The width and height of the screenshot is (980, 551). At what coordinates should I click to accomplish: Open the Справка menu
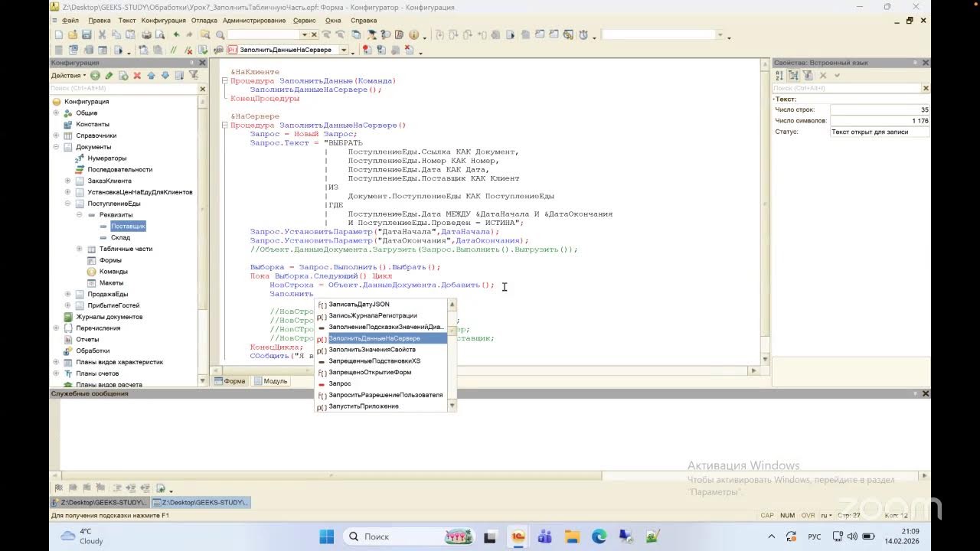(x=363, y=20)
